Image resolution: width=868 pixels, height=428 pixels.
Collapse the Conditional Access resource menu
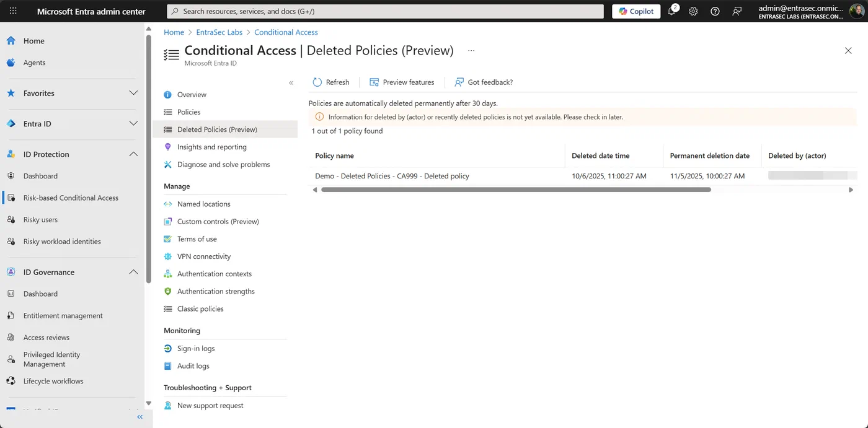(x=291, y=82)
